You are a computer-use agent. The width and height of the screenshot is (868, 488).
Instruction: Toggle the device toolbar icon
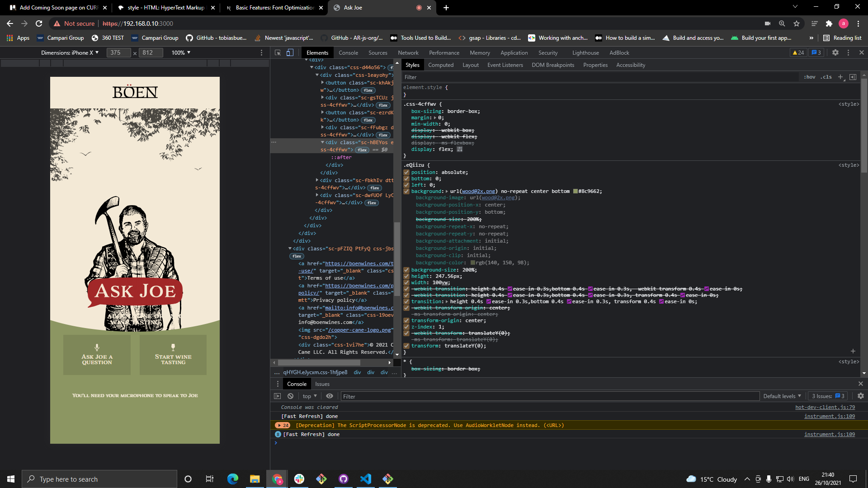point(290,53)
